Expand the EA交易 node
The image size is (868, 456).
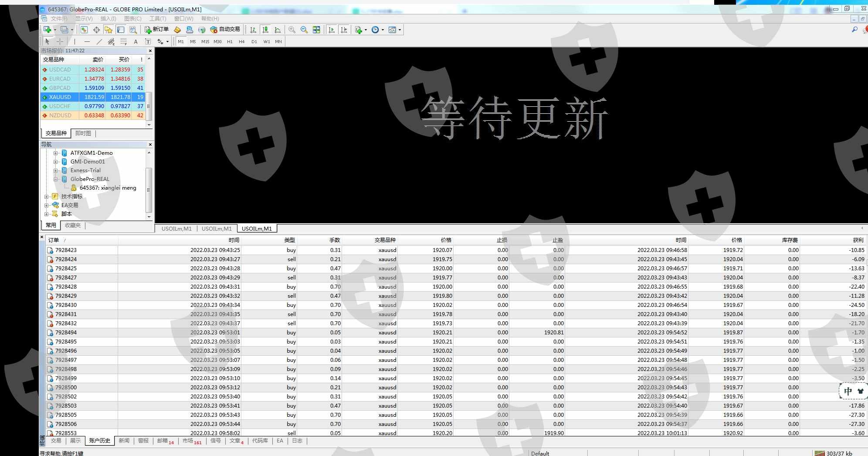coord(47,205)
